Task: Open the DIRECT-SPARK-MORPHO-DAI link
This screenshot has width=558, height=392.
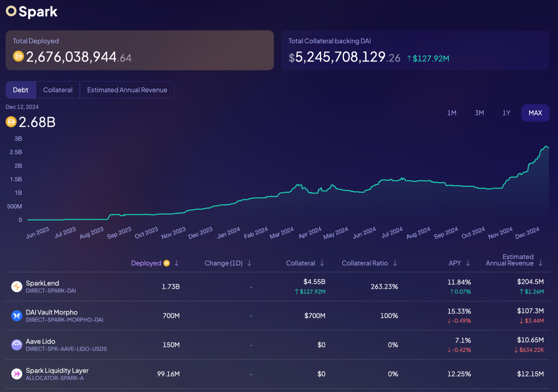Action: (x=64, y=320)
